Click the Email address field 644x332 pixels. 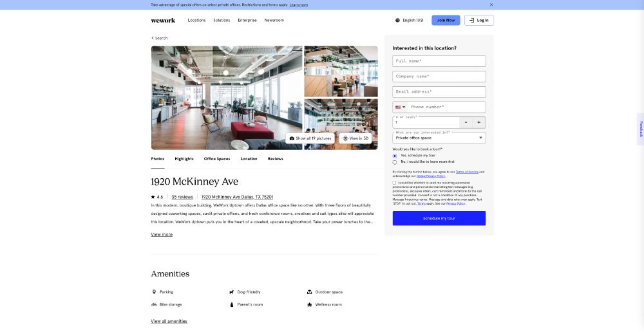tap(439, 92)
